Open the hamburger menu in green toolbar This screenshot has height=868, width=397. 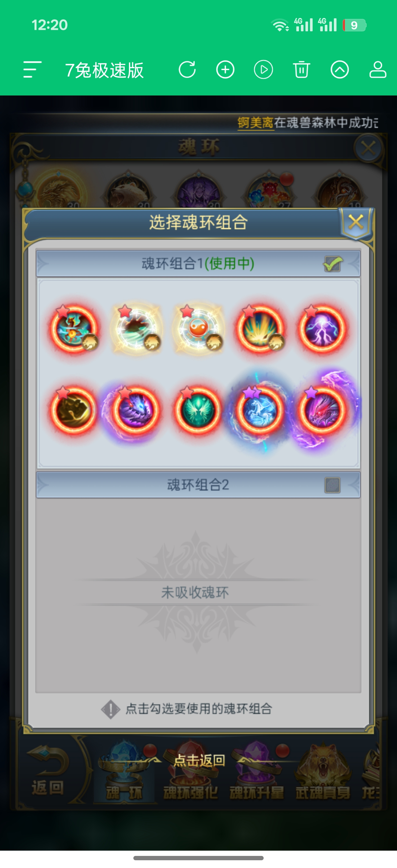(32, 70)
